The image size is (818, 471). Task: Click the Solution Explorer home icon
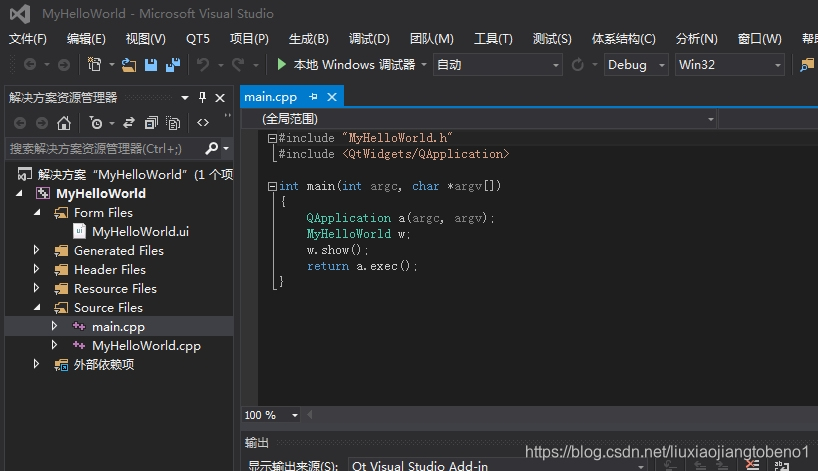64,123
